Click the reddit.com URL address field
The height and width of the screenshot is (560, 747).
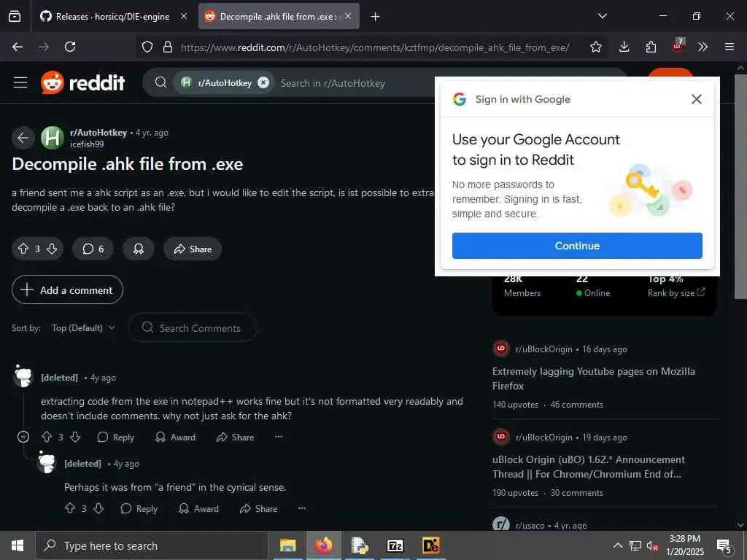point(375,47)
